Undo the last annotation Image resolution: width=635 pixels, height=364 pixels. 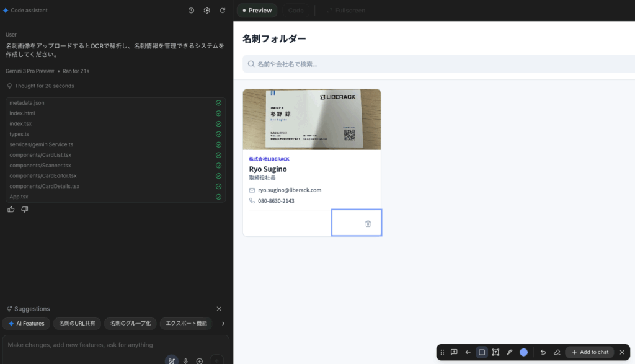(x=543, y=352)
